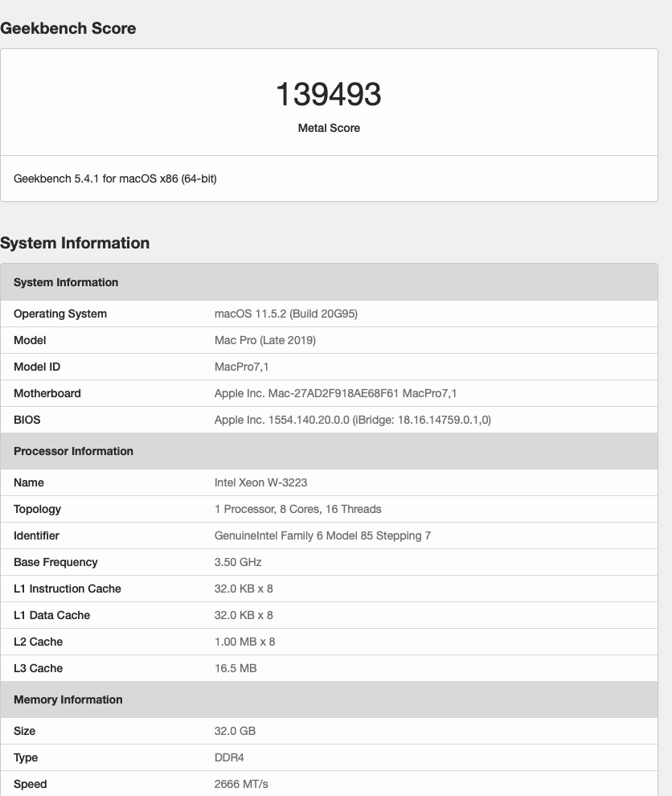Viewport: 672px width, 796px height.
Task: Click the Motherboard label
Action: tap(47, 393)
